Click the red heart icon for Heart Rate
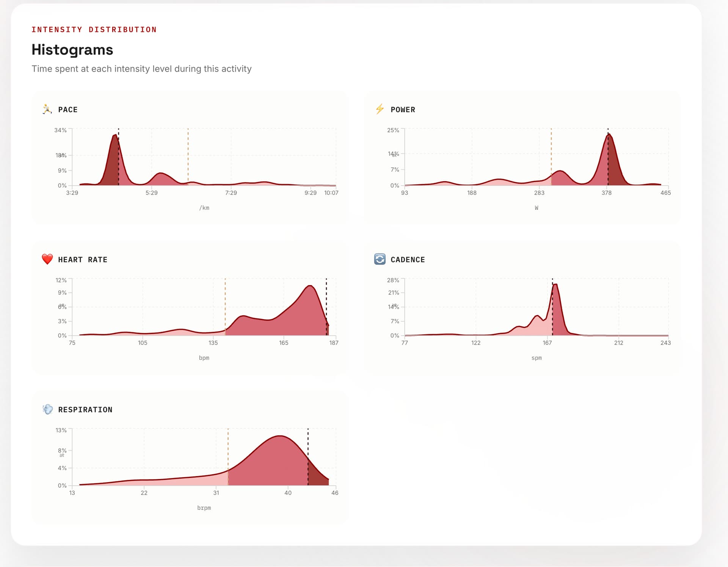Viewport: 728px width, 567px height. tap(47, 259)
